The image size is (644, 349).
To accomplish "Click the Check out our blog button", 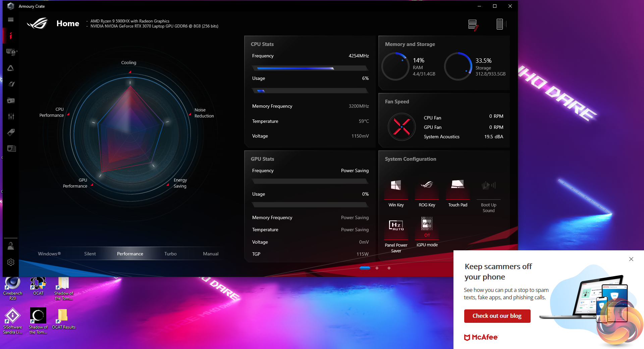I will tap(497, 316).
